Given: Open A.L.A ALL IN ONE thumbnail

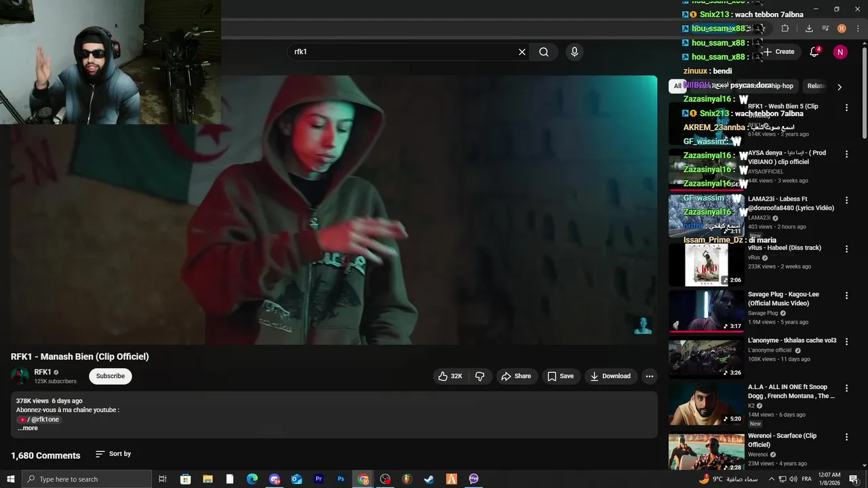Looking at the screenshot, I should click(x=706, y=404).
